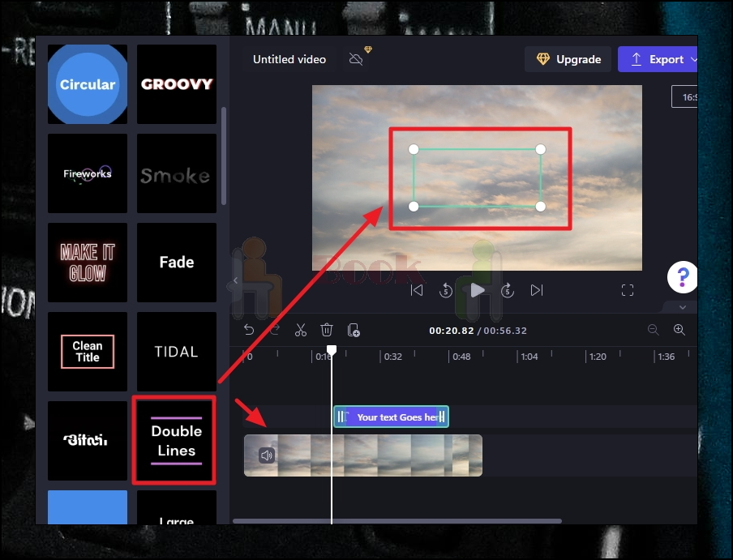Rewind five seconds
Screen dimensions: 733x560
pyautogui.click(x=446, y=290)
